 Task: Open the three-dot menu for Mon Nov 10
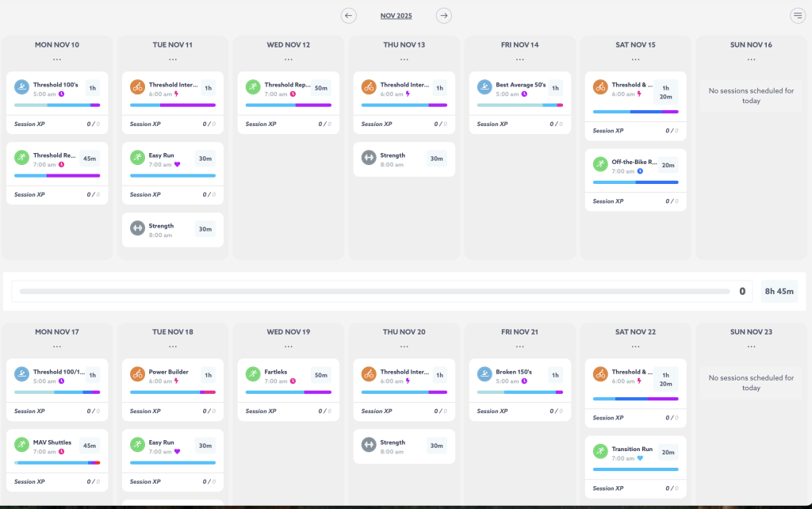pyautogui.click(x=57, y=59)
